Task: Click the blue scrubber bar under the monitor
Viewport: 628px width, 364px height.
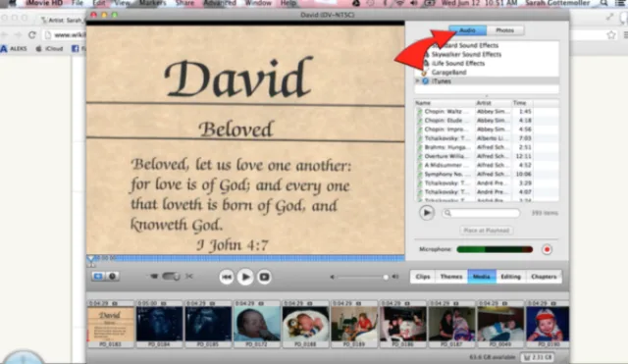Action: [x=245, y=258]
